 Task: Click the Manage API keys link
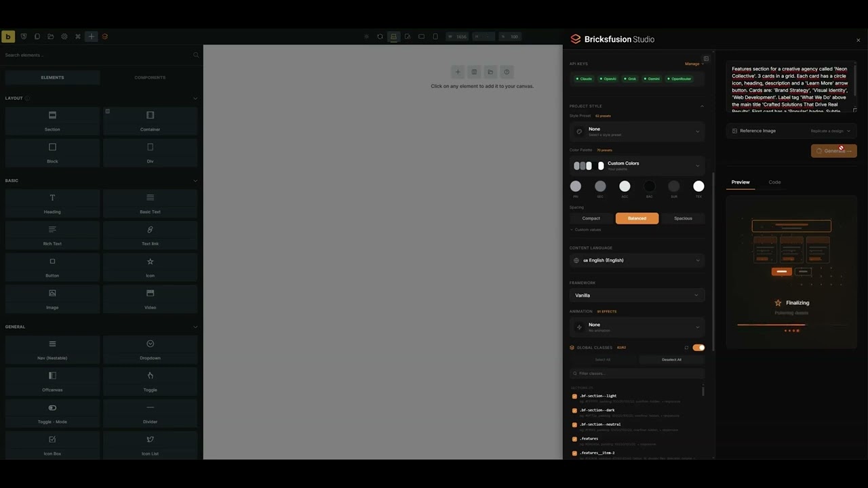[x=694, y=64]
